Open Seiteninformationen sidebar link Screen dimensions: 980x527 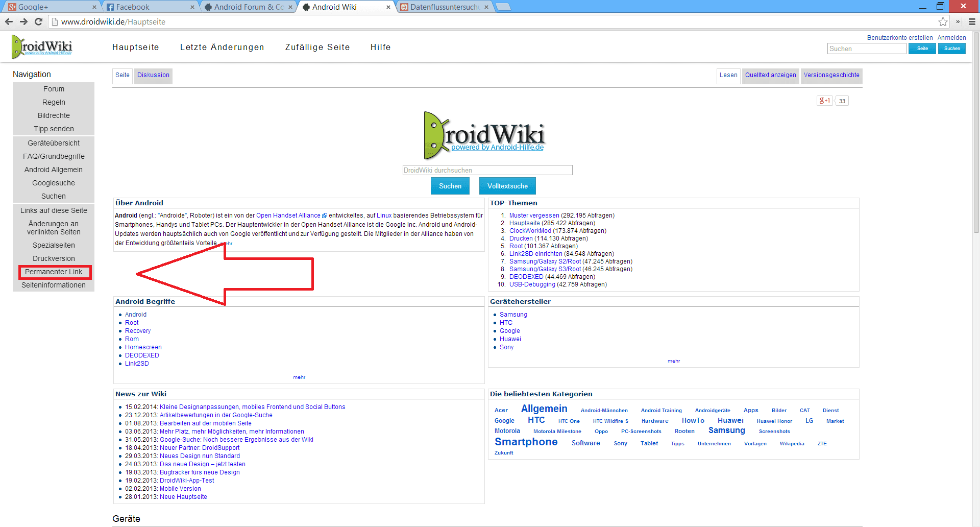pos(54,285)
